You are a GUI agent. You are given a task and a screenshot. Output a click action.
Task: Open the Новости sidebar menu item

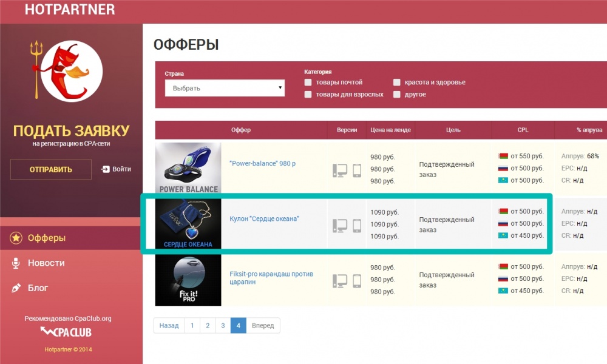[46, 263]
